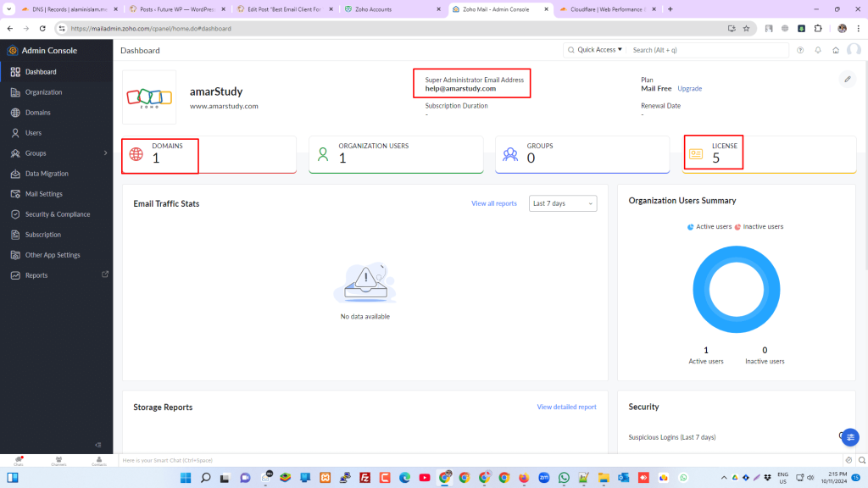Viewport: 868px width, 488px height.
Task: Click the Active users legend marker
Action: click(x=690, y=227)
